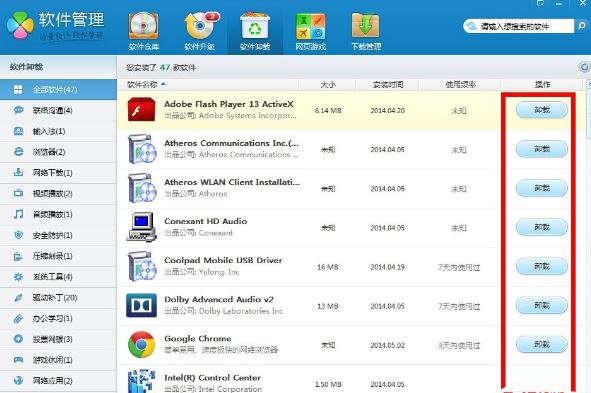591x393 pixels.
Task: Uninstall Adobe Flash Player 13 ActiveX
Action: pos(542,110)
